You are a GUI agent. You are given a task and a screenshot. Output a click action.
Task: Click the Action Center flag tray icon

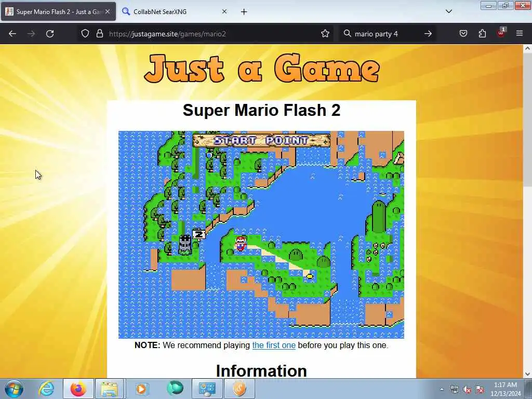coord(480,390)
